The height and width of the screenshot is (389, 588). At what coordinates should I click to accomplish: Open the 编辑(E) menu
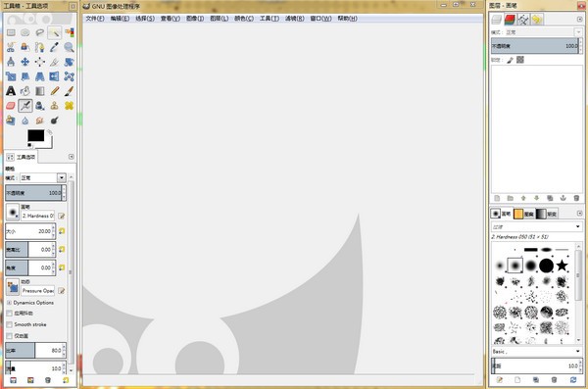120,19
